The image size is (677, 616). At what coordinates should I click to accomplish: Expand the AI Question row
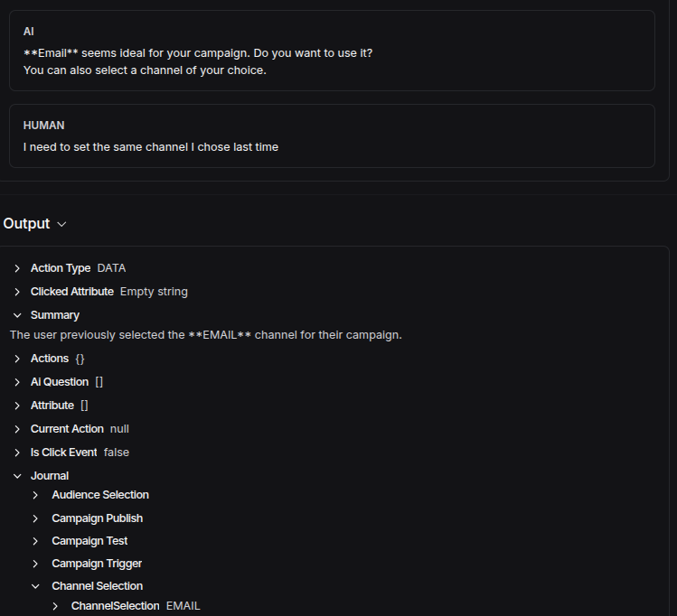point(17,382)
